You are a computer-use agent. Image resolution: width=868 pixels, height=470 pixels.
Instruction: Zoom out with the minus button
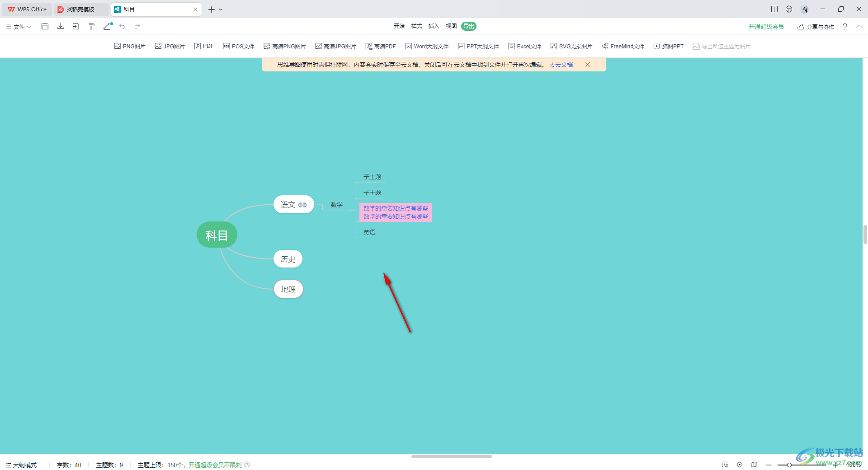[x=769, y=465]
